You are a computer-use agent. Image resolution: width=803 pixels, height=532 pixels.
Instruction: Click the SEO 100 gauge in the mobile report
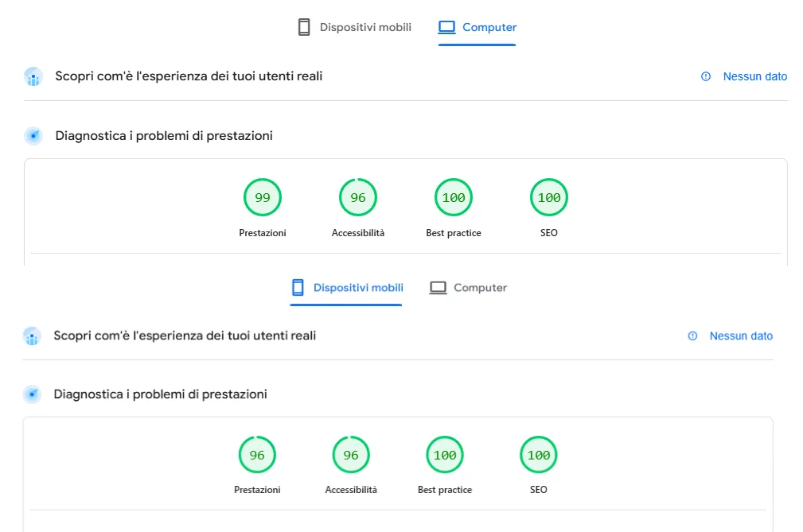(x=539, y=455)
